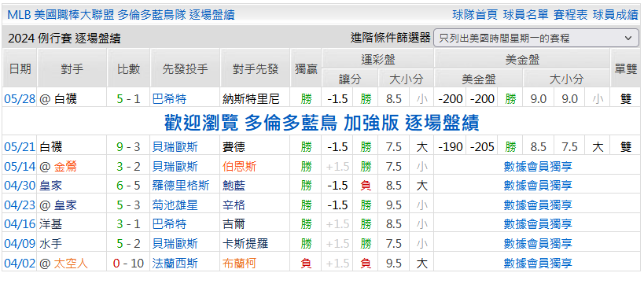
Task: Open the 05/28 game date link
Action: [x=20, y=99]
